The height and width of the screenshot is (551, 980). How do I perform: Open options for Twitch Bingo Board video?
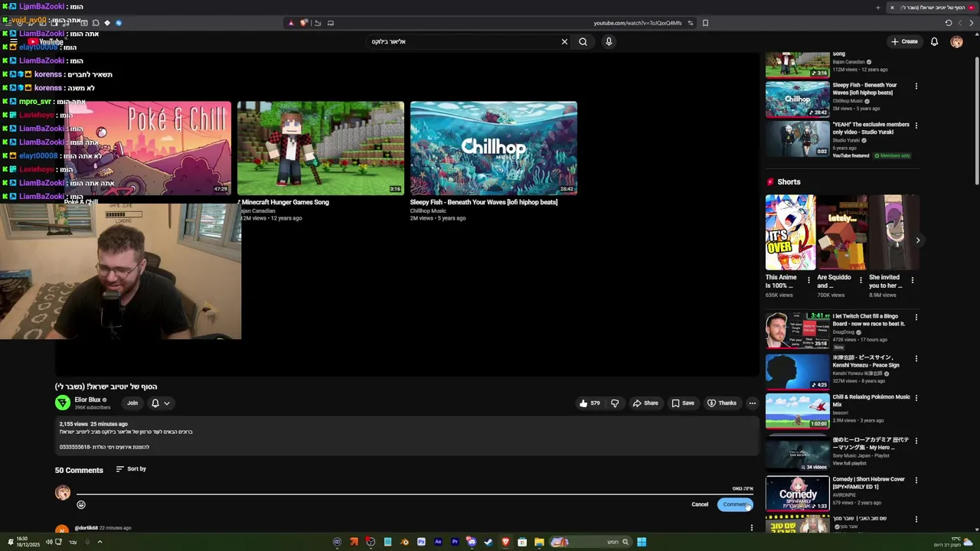click(916, 317)
